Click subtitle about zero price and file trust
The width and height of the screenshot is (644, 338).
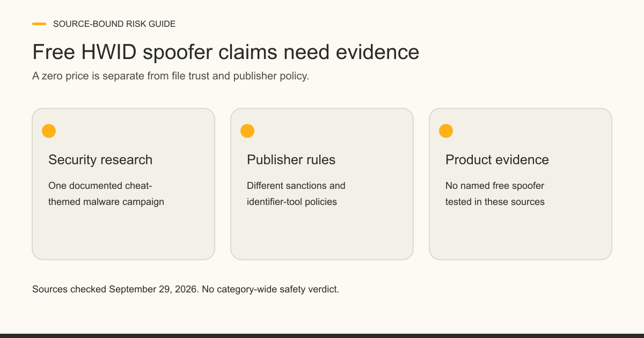171,76
